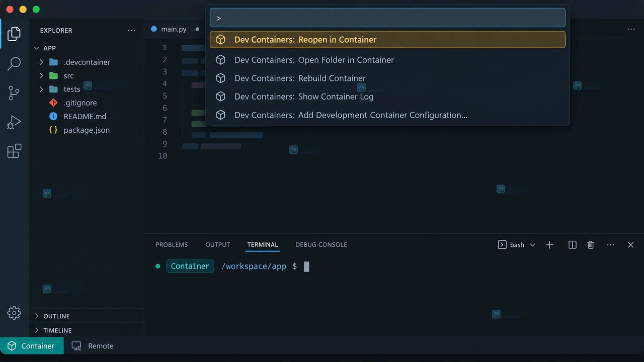The width and height of the screenshot is (644, 362).
Task: Click the EXPLORER panel title
Action: [x=56, y=30]
